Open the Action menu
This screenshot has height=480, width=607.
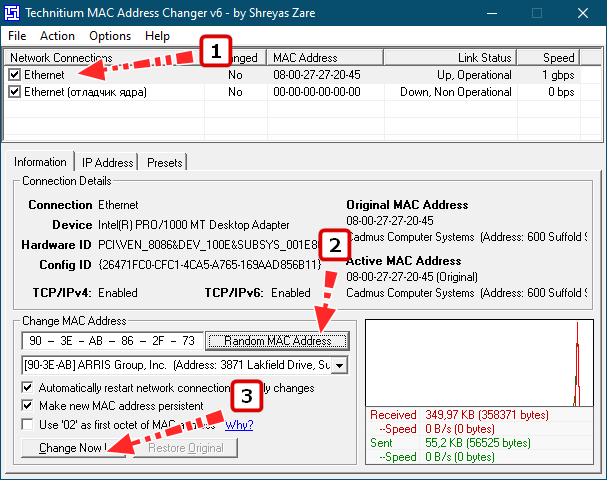pos(57,36)
